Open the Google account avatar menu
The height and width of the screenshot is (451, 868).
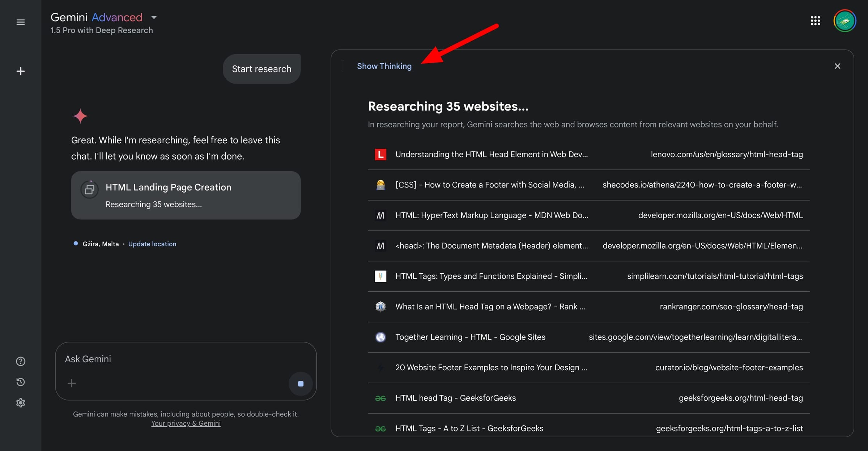[844, 21]
